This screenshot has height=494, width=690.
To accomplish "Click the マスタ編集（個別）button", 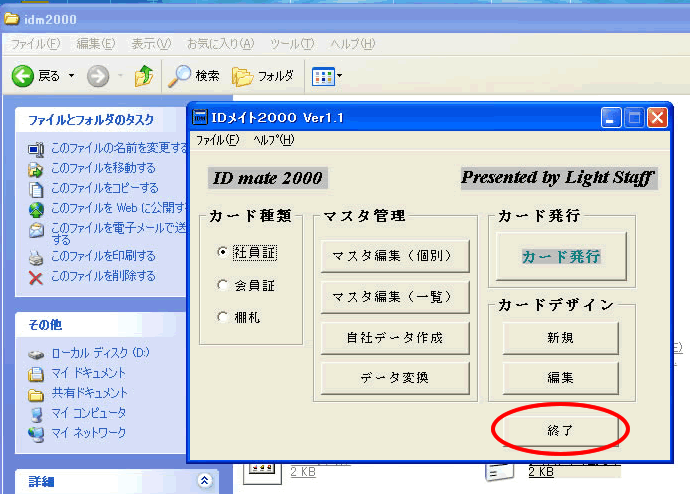I will [395, 256].
